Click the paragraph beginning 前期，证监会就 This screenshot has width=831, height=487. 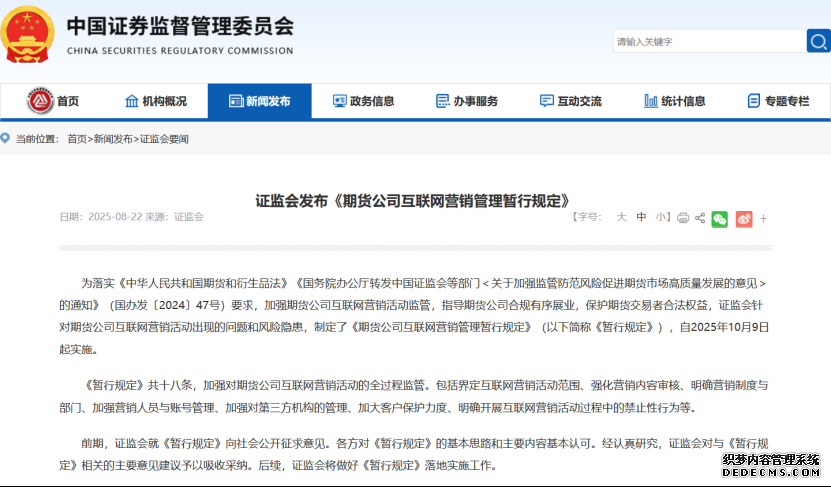[413, 454]
